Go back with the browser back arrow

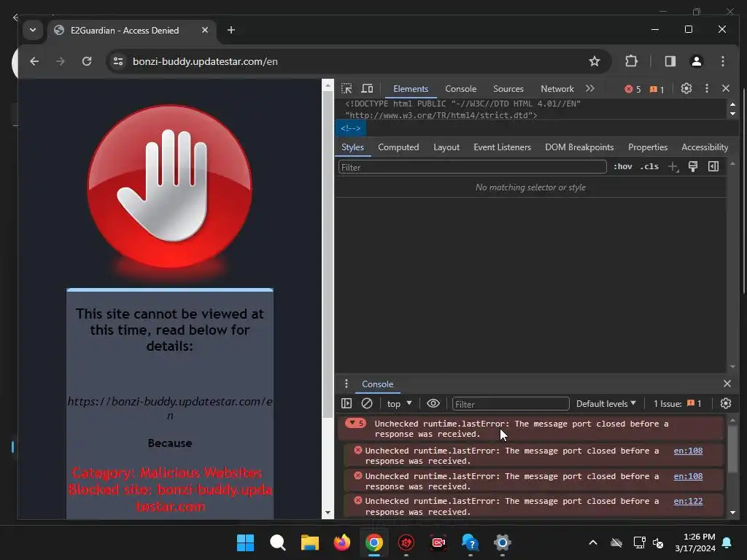click(34, 61)
